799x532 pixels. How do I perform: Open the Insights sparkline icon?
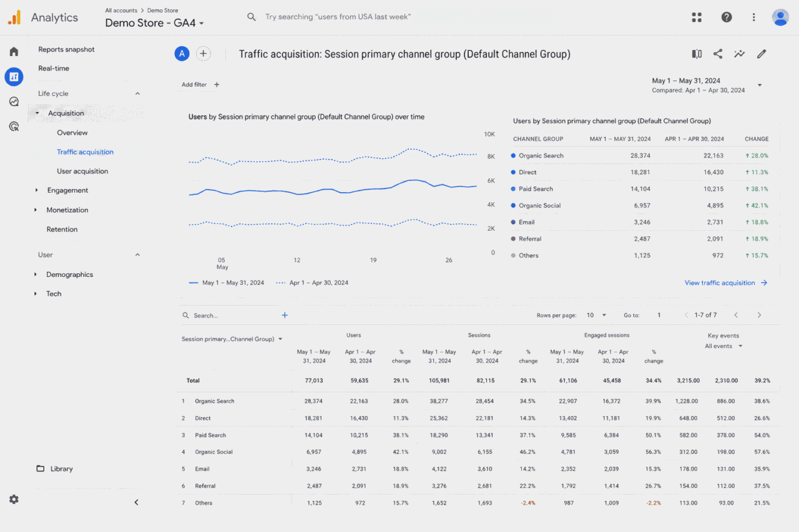(740, 54)
